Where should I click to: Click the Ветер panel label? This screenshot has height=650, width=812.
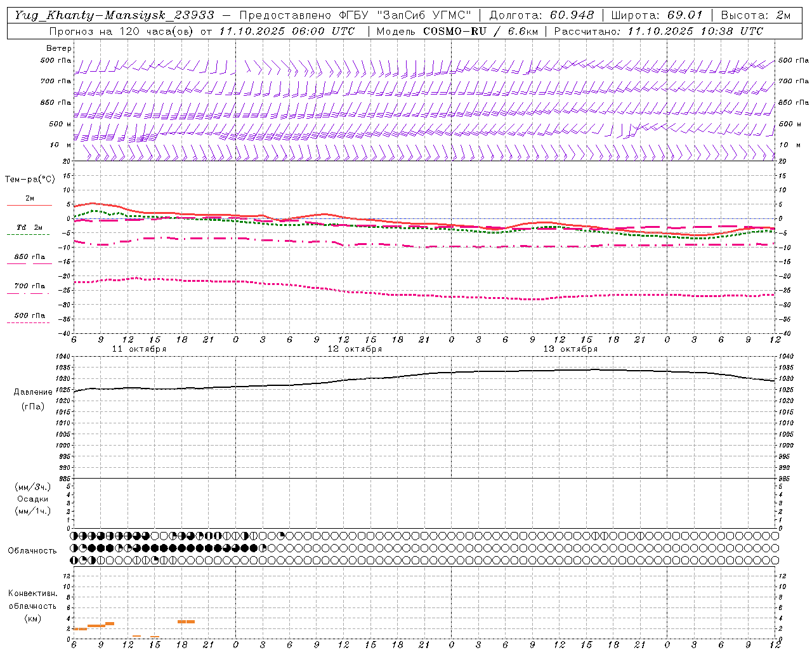point(59,48)
